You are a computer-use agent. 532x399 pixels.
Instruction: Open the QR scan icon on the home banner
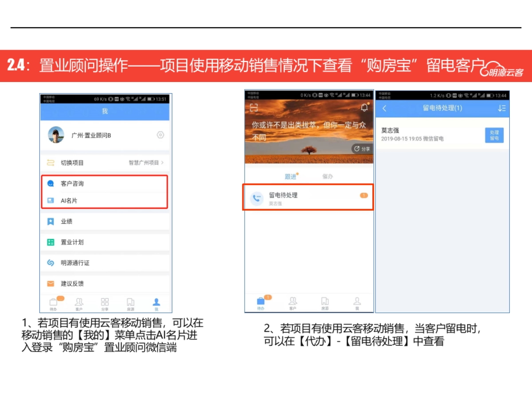point(254,107)
